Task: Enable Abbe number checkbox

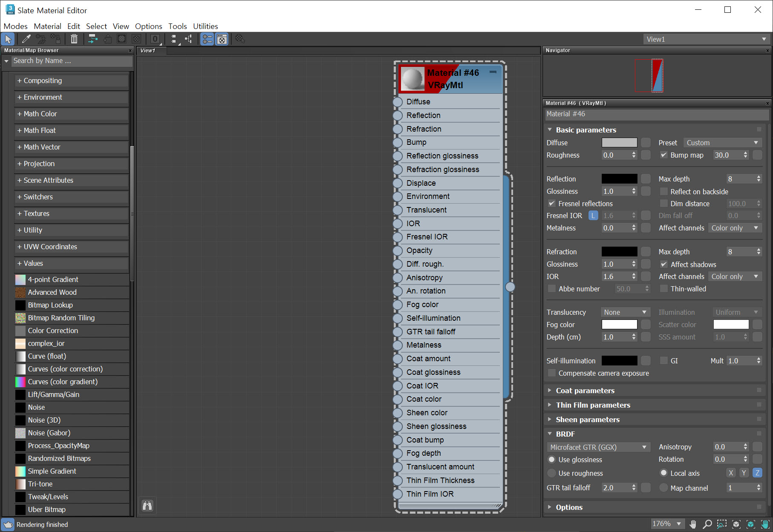Action: 552,289
